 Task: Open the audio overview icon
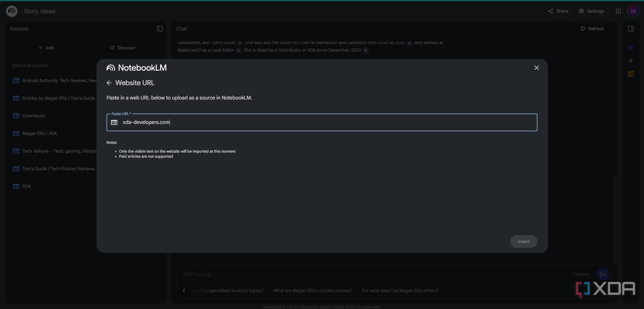pos(631,48)
